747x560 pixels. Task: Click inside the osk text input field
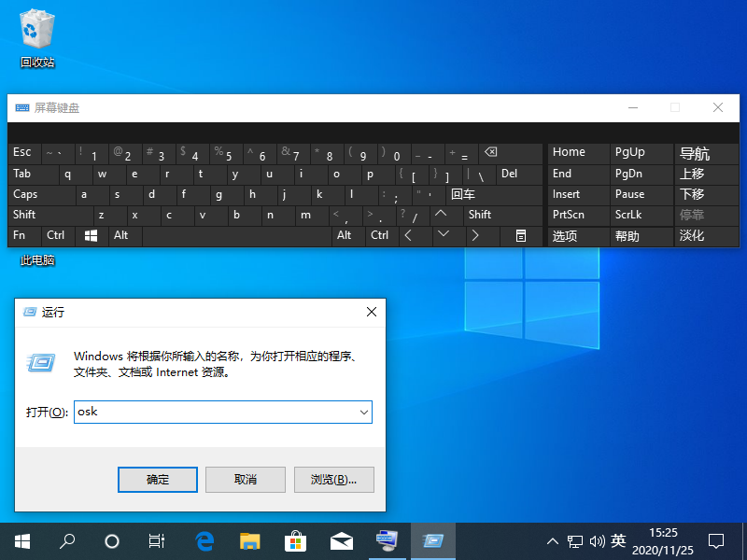pos(215,412)
